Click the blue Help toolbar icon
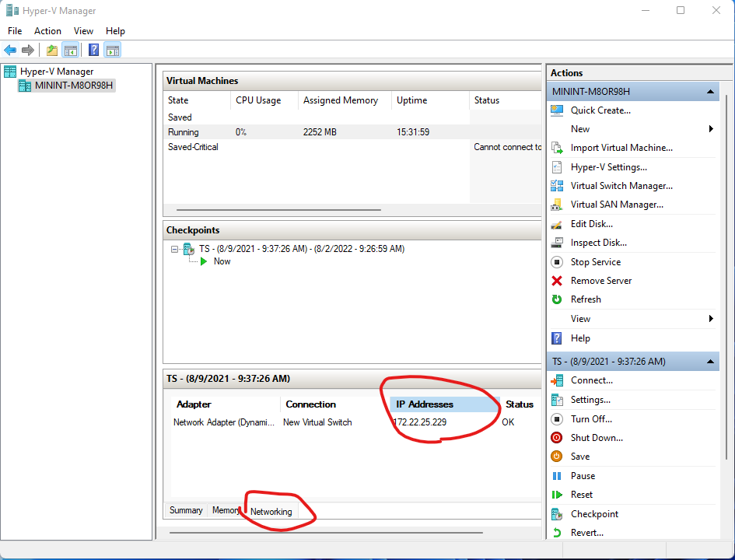Image resolution: width=735 pixels, height=560 pixels. tap(94, 50)
